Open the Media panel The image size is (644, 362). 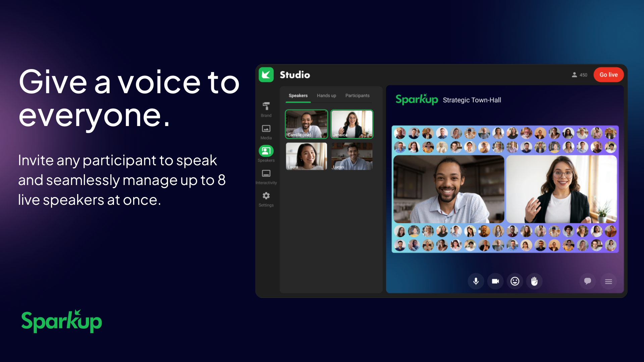point(266,131)
